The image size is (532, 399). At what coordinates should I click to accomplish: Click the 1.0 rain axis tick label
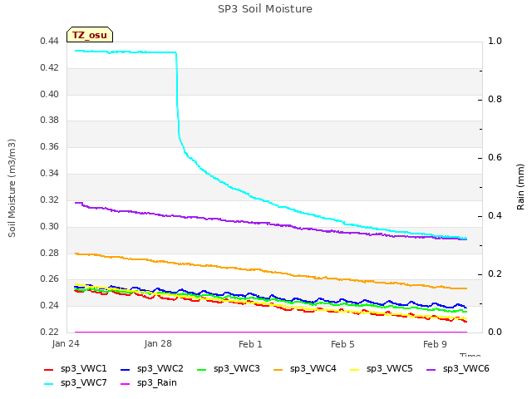click(x=495, y=41)
